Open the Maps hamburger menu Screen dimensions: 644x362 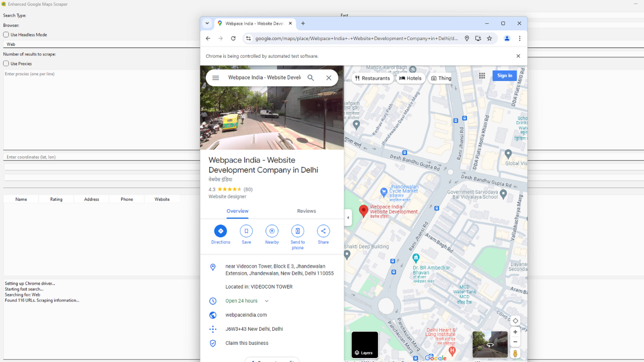tap(215, 77)
